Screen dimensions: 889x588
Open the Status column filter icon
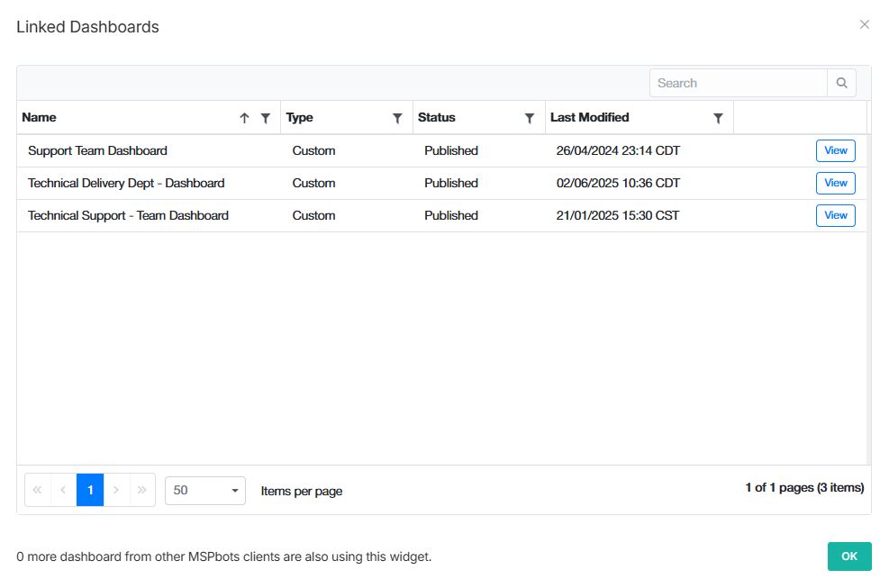pyautogui.click(x=530, y=118)
